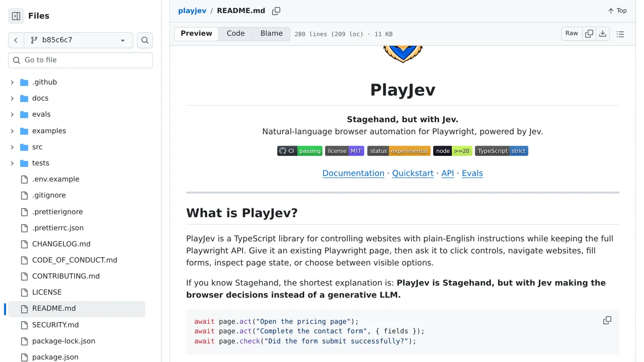Open the Quickstart link
The width and height of the screenshot is (644, 362).
point(413,173)
